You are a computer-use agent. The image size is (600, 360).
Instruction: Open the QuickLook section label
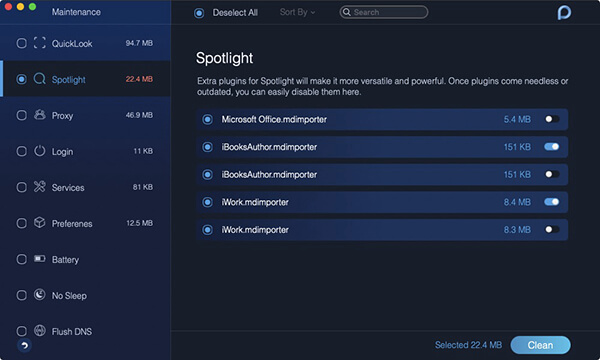tap(72, 44)
